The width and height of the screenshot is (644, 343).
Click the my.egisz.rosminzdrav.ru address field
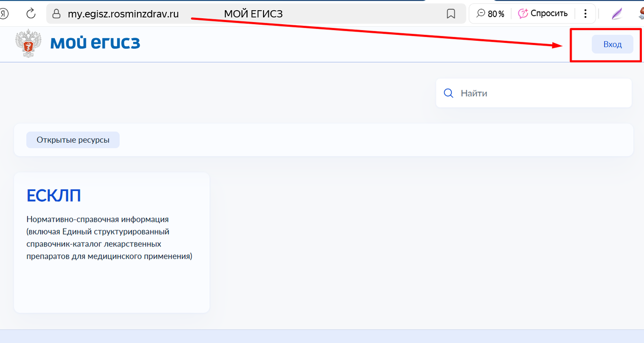[x=123, y=14]
